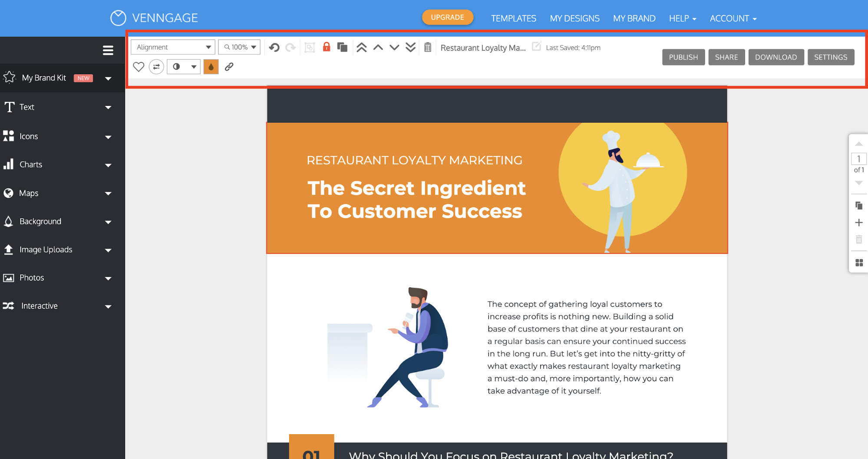Click the Last Saved: 4:11pm text
Screen dimensions: 868x459
click(573, 48)
